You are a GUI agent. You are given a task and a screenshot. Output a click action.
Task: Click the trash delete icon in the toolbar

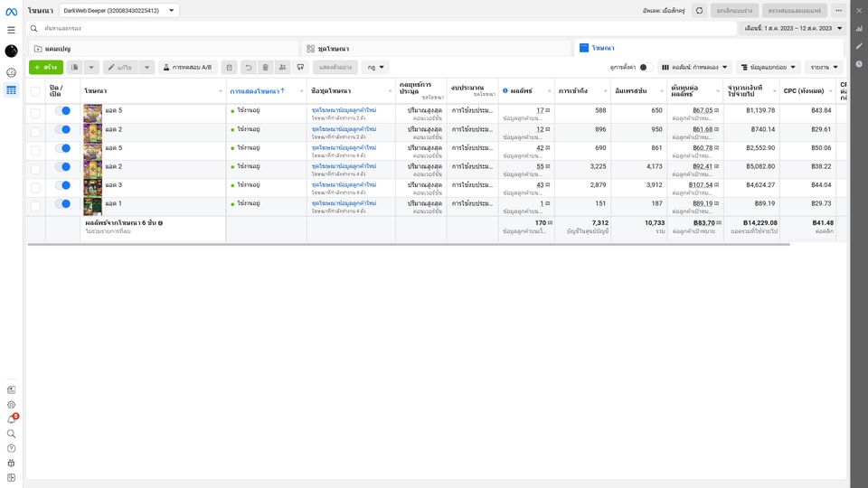[265, 67]
